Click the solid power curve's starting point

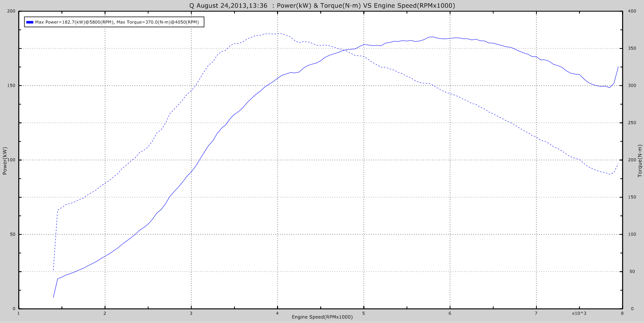pyautogui.click(x=53, y=297)
